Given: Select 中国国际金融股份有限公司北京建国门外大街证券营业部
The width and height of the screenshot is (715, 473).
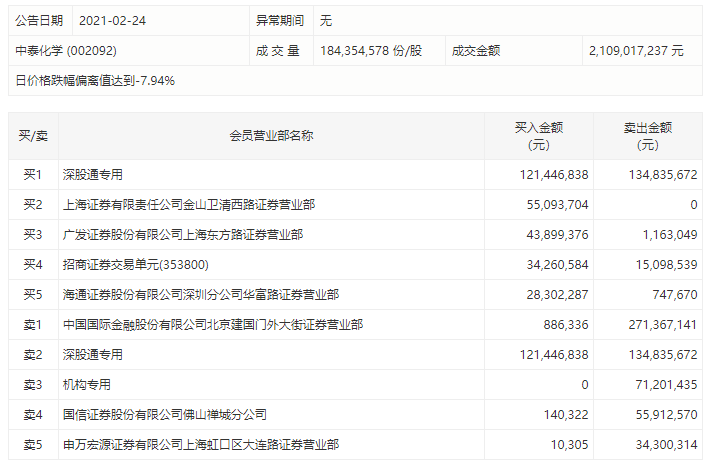Looking at the screenshot, I should click(213, 325).
